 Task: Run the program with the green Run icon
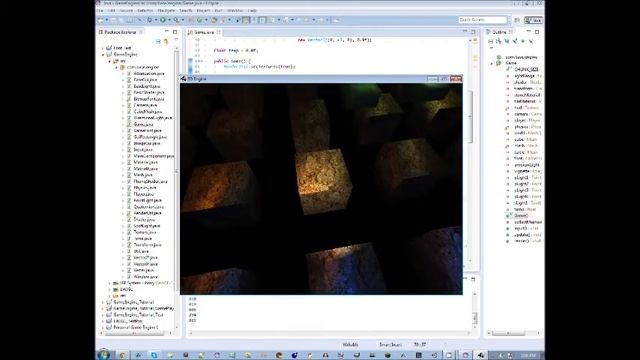pyautogui.click(x=163, y=20)
